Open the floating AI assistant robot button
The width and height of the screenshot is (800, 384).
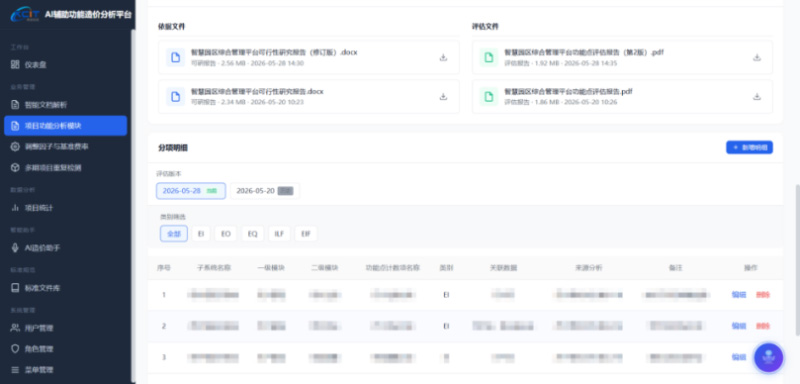click(768, 357)
